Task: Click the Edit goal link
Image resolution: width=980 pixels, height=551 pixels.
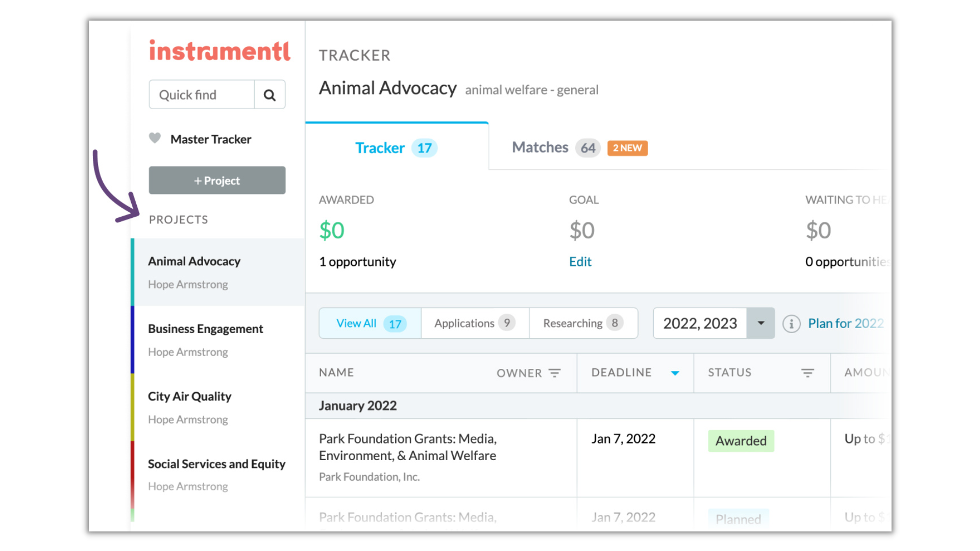Action: 580,262
